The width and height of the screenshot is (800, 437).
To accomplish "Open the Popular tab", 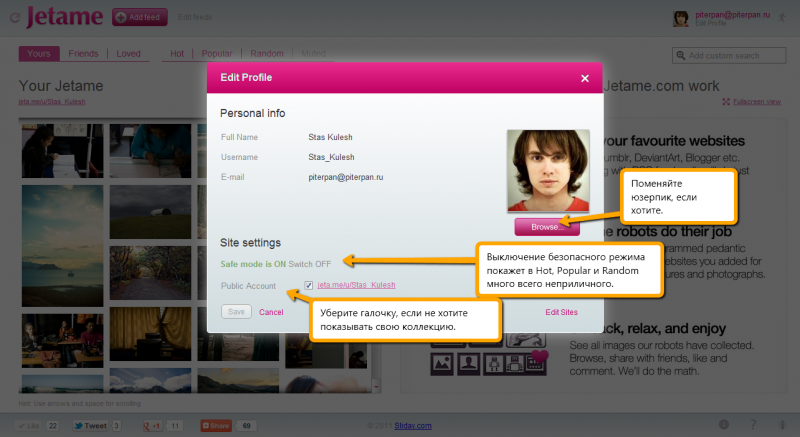I will point(217,54).
